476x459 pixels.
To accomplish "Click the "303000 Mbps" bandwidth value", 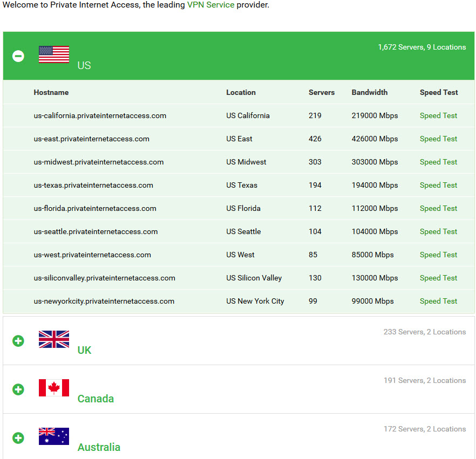I will click(375, 162).
